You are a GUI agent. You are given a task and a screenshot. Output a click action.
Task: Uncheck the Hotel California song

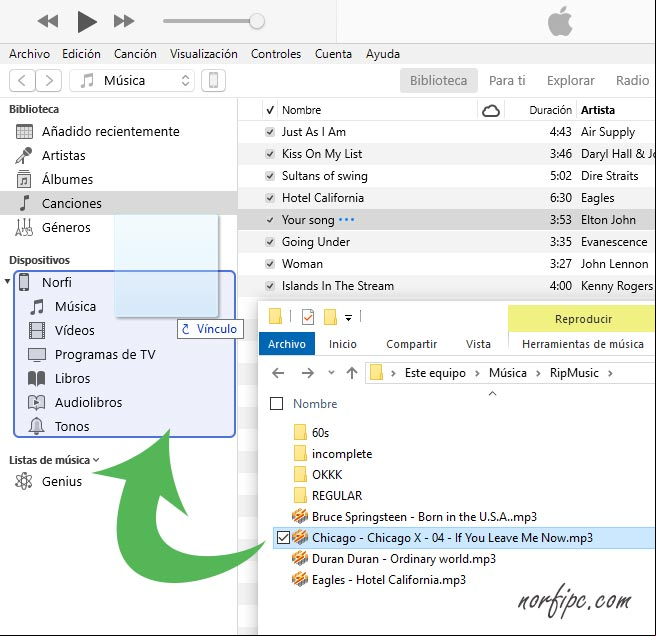pyautogui.click(x=270, y=198)
